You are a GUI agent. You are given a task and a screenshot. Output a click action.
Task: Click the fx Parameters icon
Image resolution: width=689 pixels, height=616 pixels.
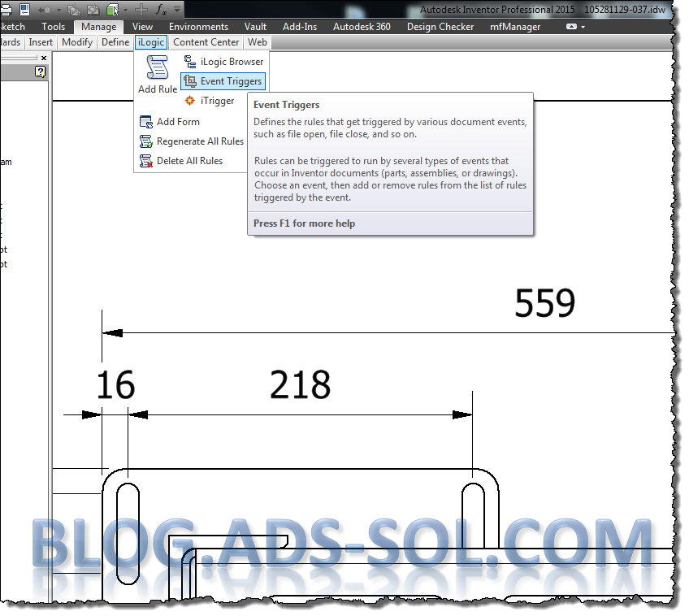[x=161, y=10]
